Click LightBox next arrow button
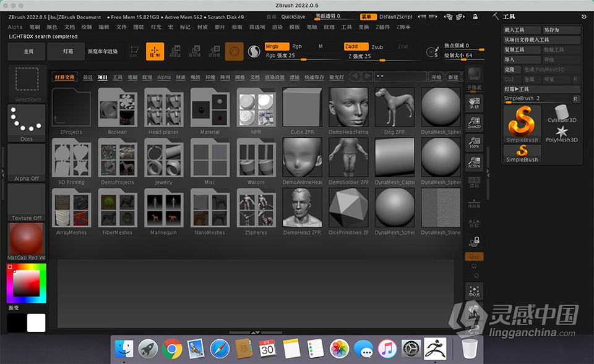This screenshot has width=594, height=364. (x=367, y=77)
